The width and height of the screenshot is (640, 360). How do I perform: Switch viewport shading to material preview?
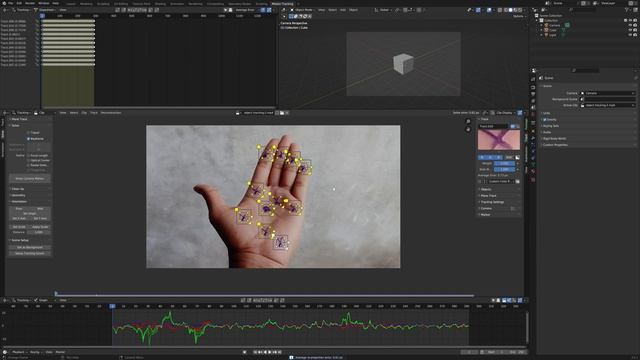pos(515,10)
